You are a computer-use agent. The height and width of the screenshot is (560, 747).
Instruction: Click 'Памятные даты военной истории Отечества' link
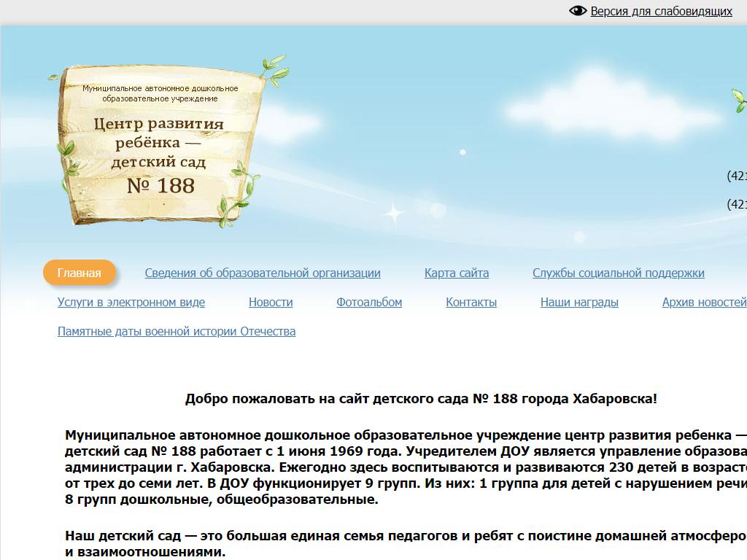(177, 332)
